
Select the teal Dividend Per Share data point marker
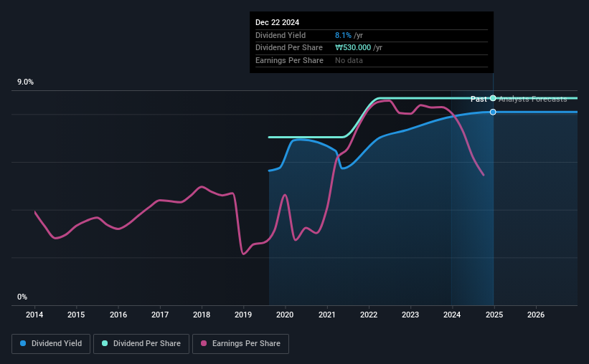[x=493, y=98]
